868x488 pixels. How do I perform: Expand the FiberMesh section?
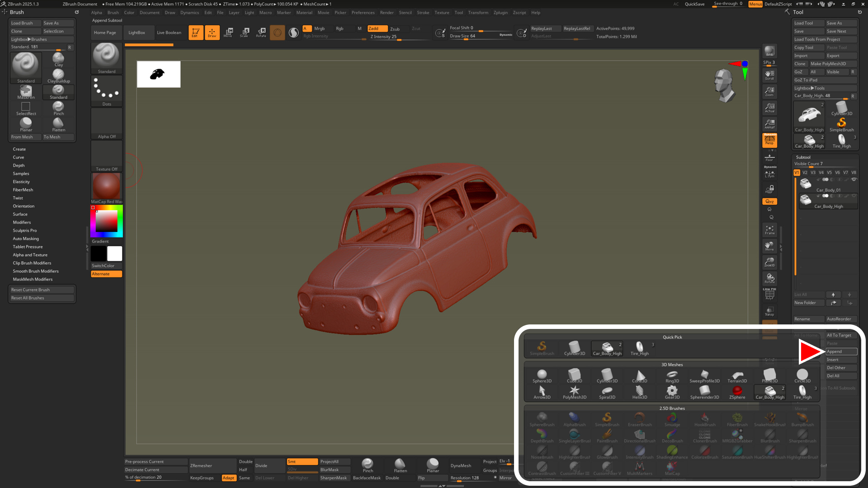tap(23, 190)
